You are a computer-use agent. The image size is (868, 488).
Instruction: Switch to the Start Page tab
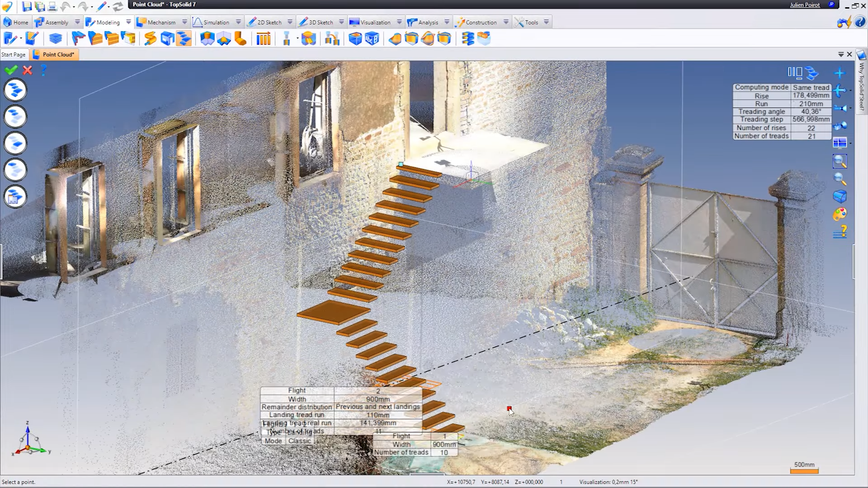point(13,54)
